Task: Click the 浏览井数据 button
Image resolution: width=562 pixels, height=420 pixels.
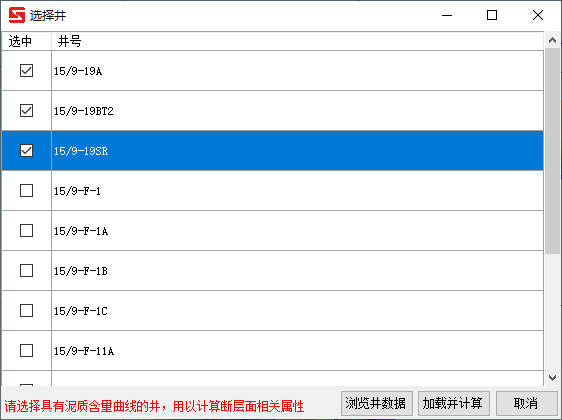Action: [x=377, y=404]
